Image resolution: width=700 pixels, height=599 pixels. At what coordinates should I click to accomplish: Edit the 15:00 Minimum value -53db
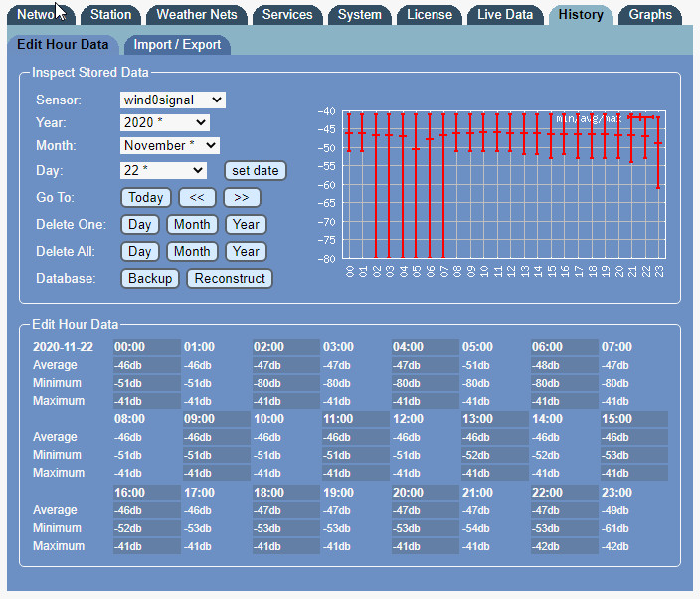634,455
